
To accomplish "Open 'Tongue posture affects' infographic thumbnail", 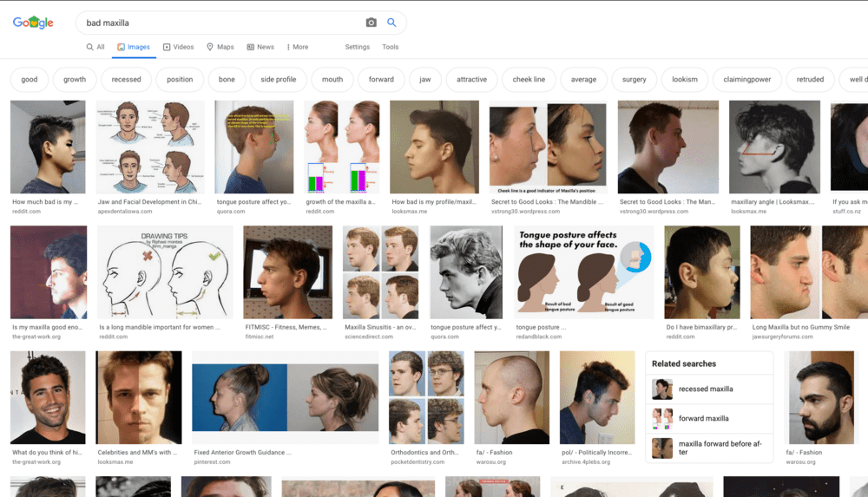I will [584, 272].
